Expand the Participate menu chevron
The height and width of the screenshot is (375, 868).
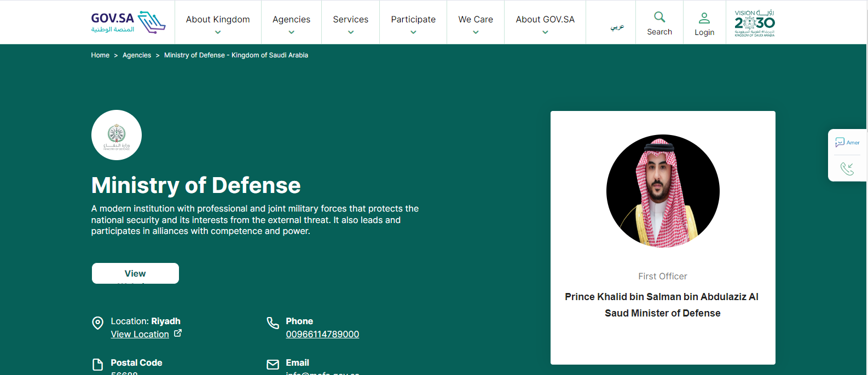[x=413, y=32]
